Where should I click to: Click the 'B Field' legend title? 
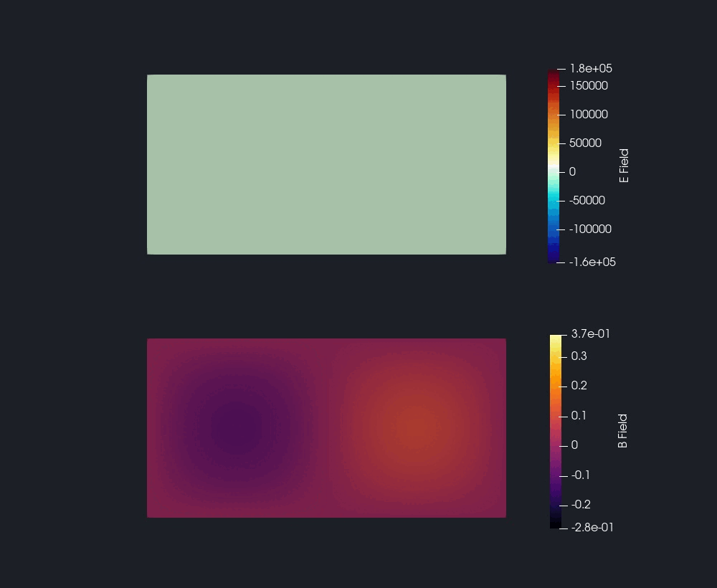622,431
